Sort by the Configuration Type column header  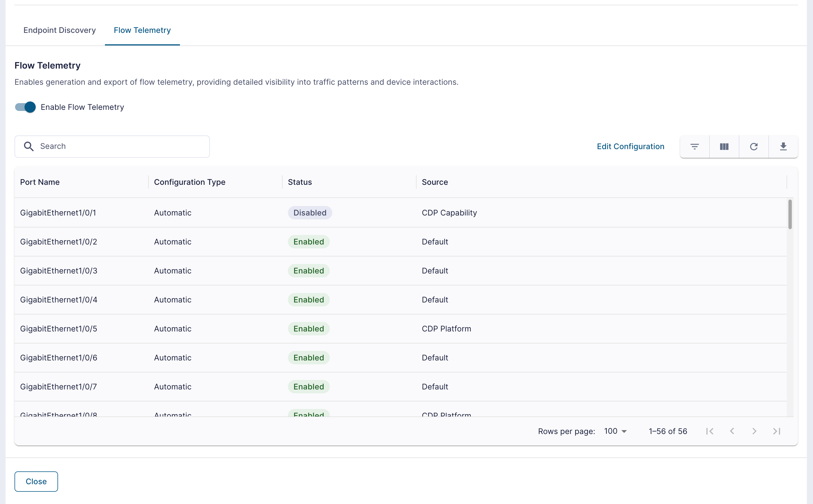189,182
